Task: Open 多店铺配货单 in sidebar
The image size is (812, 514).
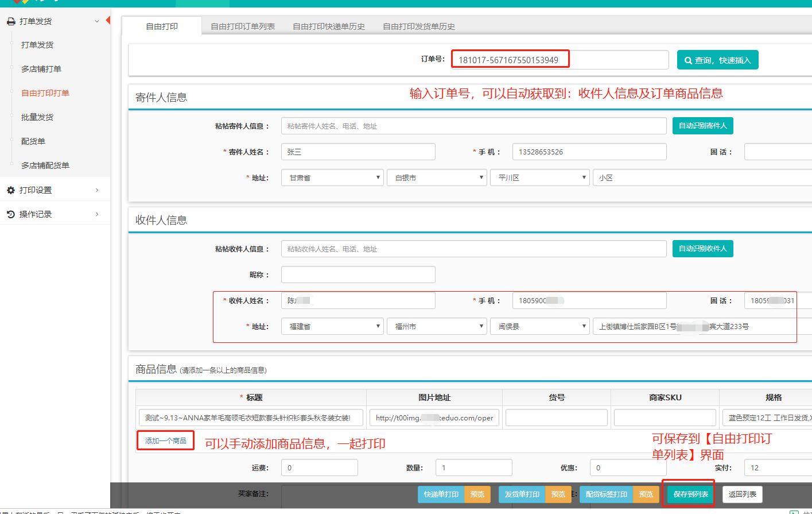Action: tap(45, 165)
